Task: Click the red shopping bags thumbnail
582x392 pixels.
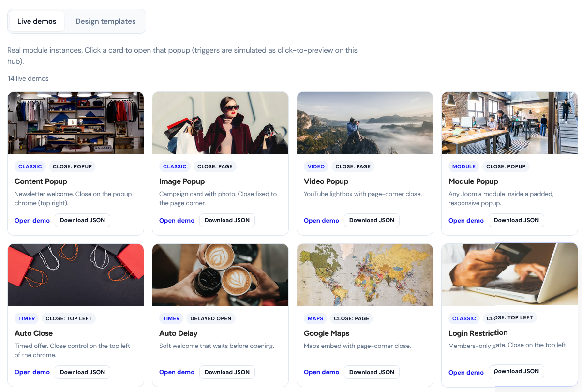Action: tap(75, 275)
